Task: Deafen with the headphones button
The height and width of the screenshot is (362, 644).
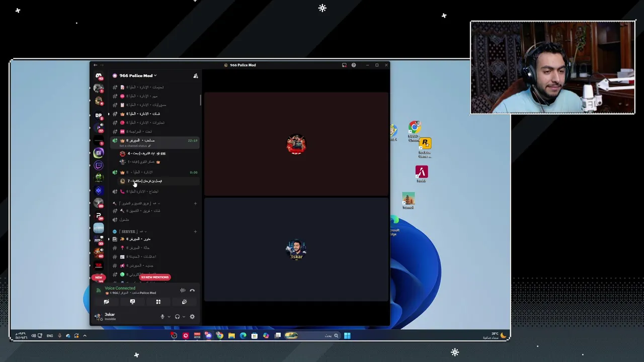Action: tap(177, 317)
